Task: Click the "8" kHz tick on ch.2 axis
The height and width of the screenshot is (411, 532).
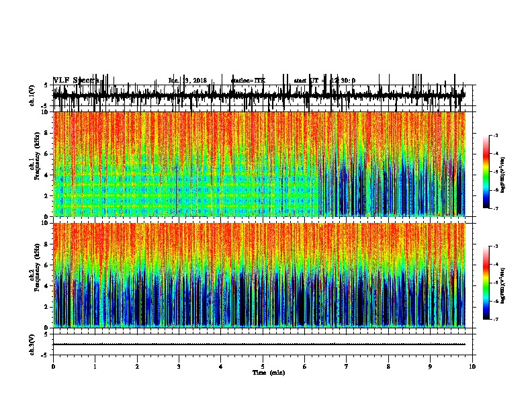Action: tap(46, 244)
